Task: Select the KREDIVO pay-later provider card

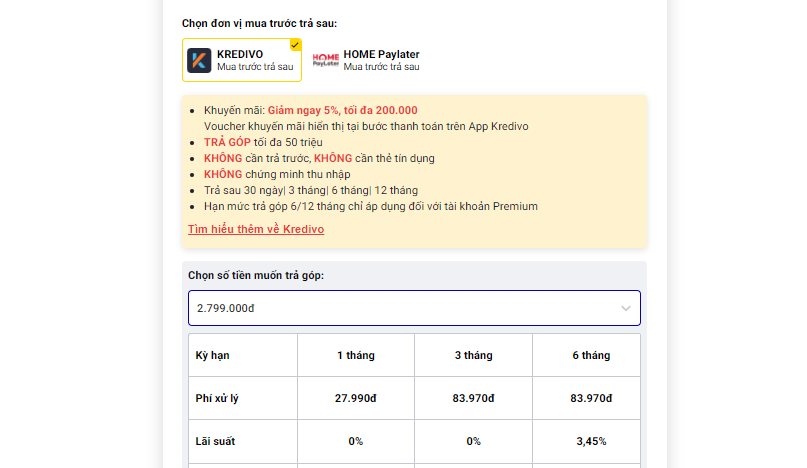Action: point(241,60)
